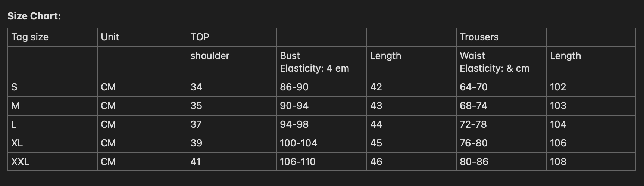This screenshot has width=644, height=186.
Task: Click the "Trousers" header cell
Action: (x=479, y=37)
